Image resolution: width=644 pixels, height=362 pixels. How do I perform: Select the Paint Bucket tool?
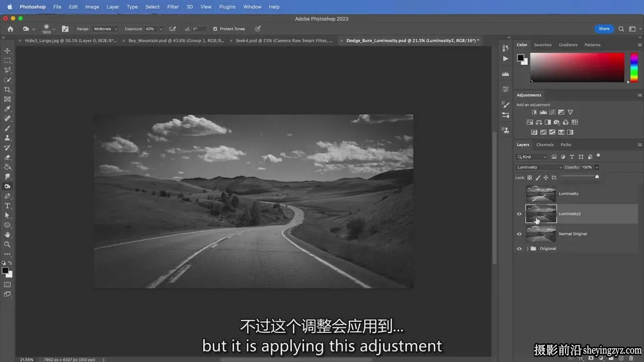(8, 167)
